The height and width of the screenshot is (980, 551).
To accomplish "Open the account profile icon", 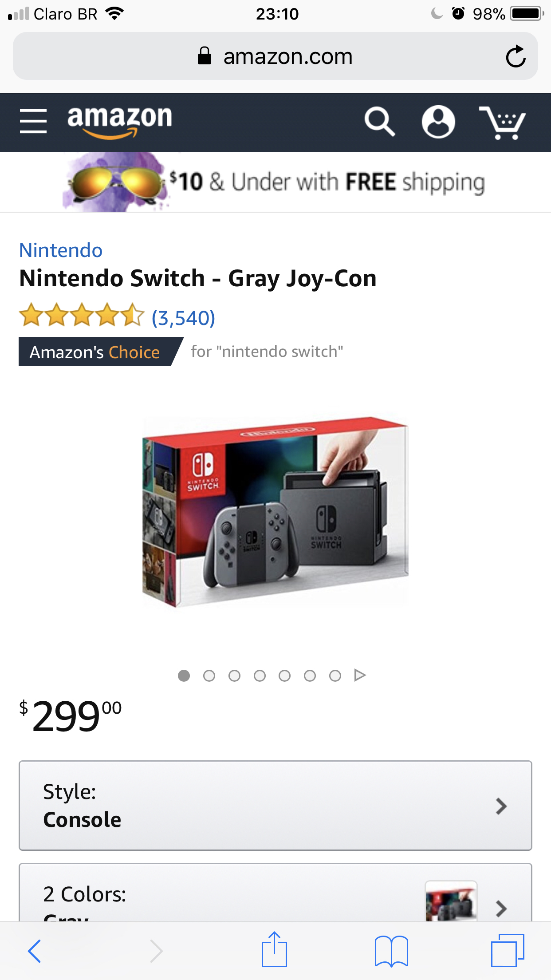I will (438, 122).
